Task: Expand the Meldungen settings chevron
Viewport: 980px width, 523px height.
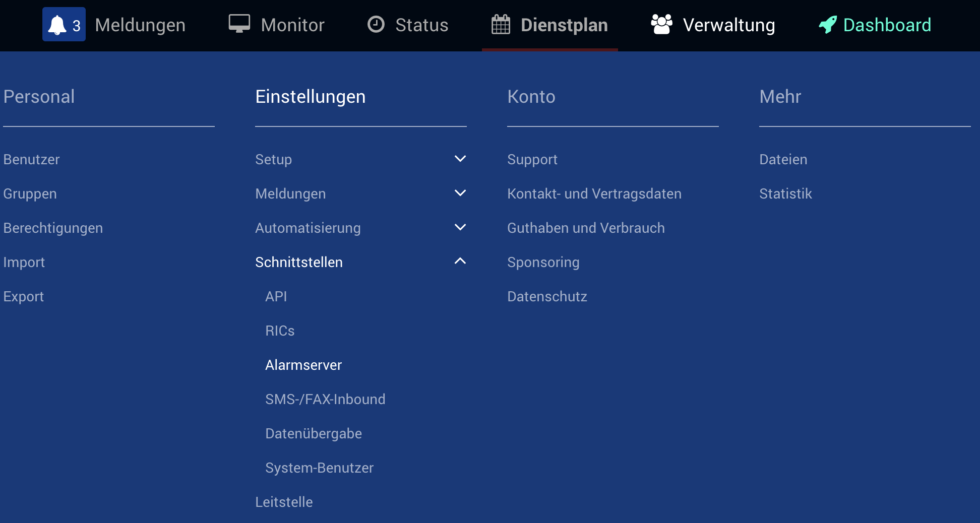Action: click(460, 193)
